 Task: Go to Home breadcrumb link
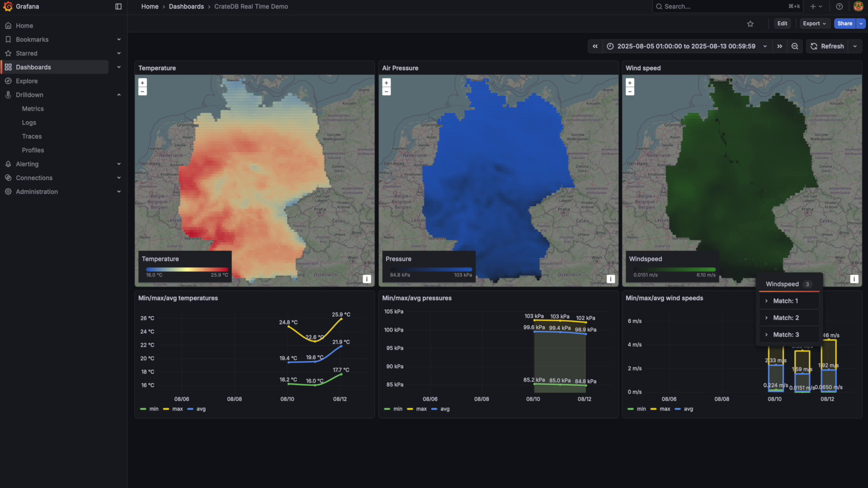[x=150, y=6]
